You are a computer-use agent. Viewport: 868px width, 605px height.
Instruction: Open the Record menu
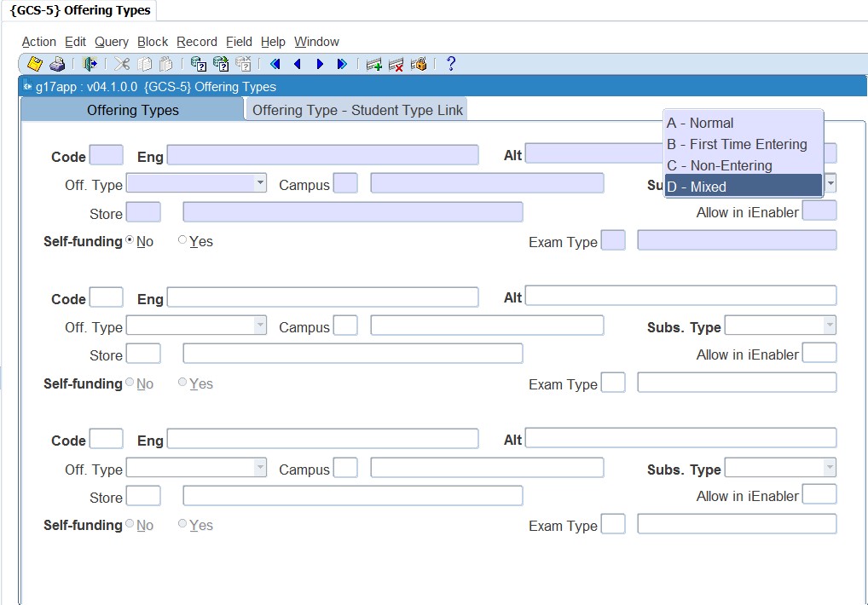pyautogui.click(x=196, y=42)
